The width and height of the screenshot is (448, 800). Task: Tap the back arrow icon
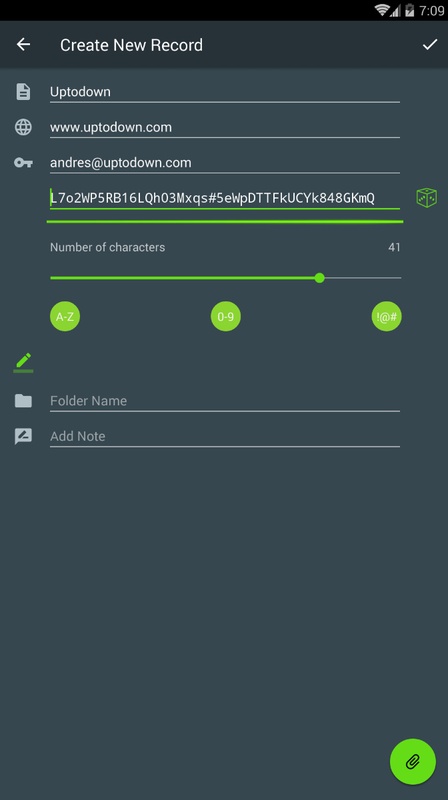[x=23, y=44]
